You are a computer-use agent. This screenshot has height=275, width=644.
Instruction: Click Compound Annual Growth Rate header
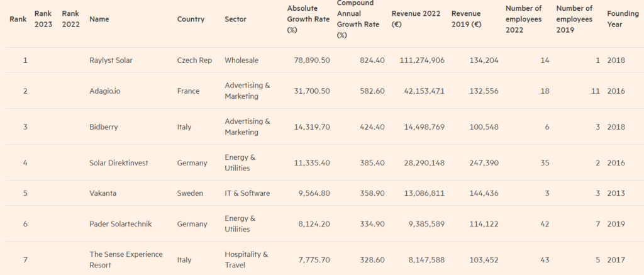click(x=358, y=19)
